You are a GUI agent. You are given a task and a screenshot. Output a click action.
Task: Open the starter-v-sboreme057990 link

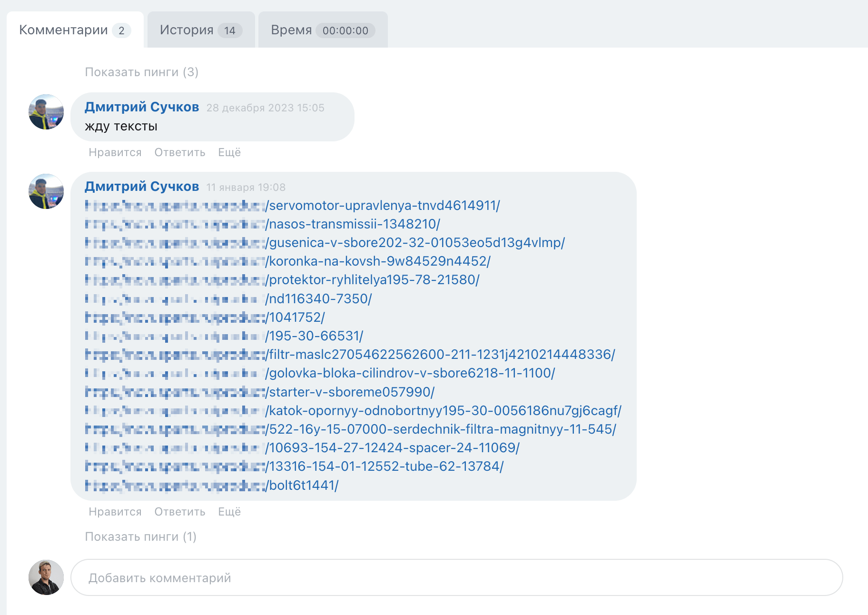click(350, 392)
